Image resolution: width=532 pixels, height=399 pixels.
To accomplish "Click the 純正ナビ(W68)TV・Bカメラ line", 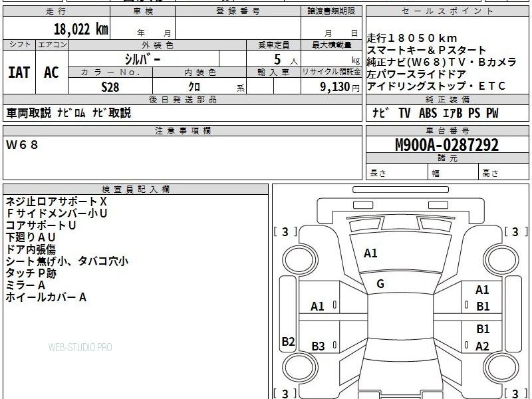I will coord(442,62).
